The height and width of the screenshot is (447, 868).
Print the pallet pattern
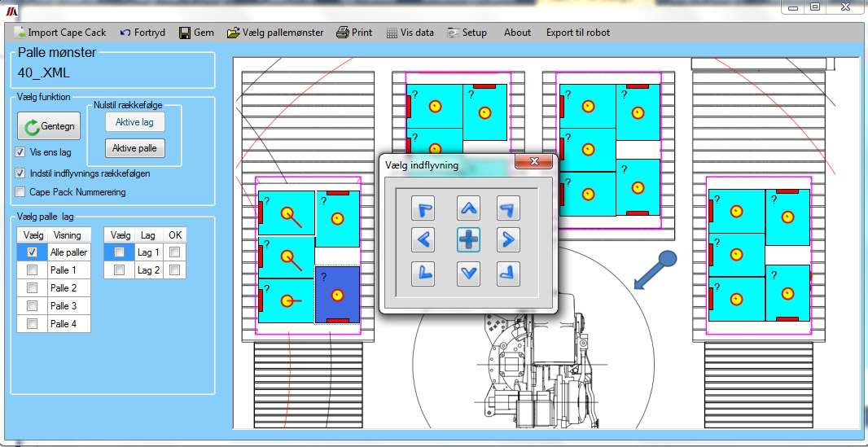[x=354, y=33]
